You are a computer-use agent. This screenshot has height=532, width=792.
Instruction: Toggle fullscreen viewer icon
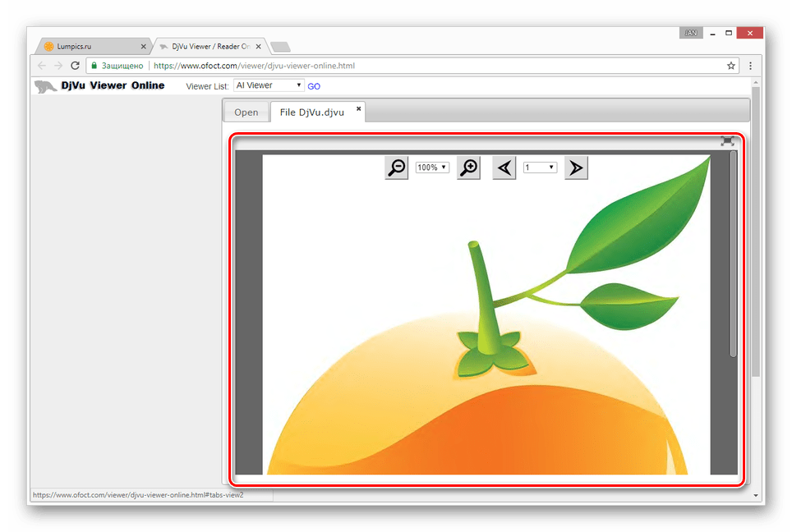(x=727, y=141)
